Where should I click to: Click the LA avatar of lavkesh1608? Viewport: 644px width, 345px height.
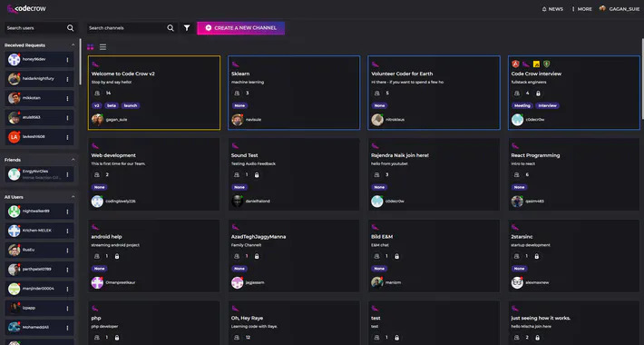tap(14, 137)
